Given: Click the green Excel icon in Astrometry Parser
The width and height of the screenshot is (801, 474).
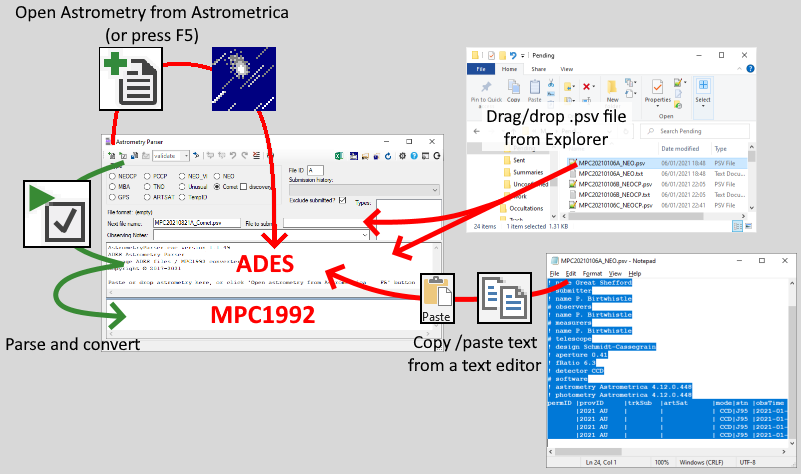Looking at the screenshot, I should click(339, 156).
